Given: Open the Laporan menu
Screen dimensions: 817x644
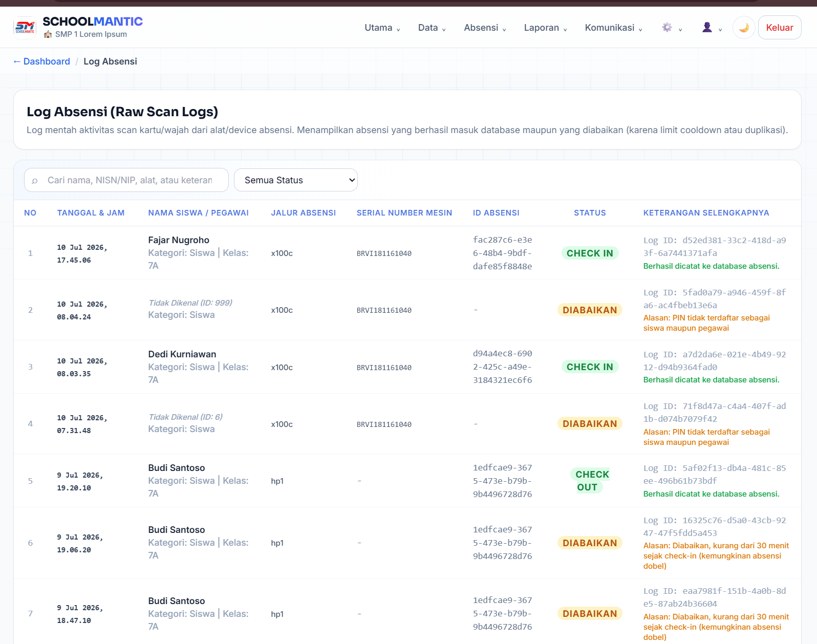Looking at the screenshot, I should (x=545, y=28).
